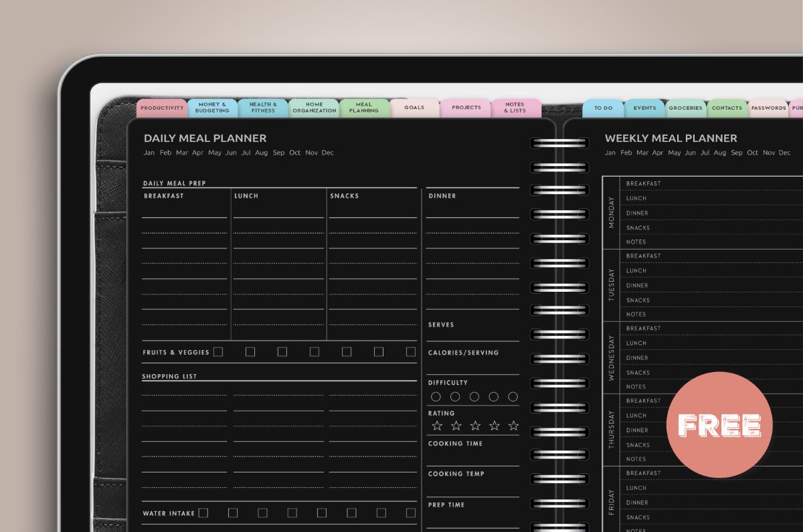Click the Breakfast column in Daily Meal Prep

click(186, 264)
